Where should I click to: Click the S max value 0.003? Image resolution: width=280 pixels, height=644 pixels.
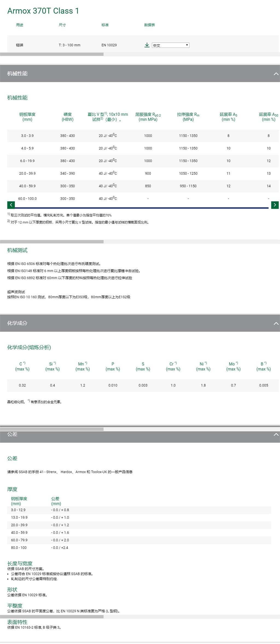click(143, 385)
